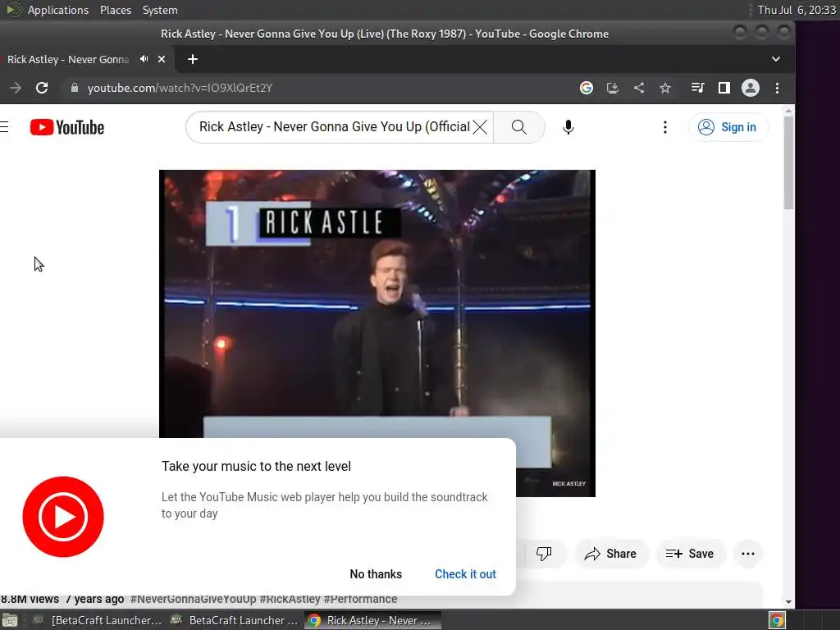
Task: View site information lock icon
Action: [75, 88]
